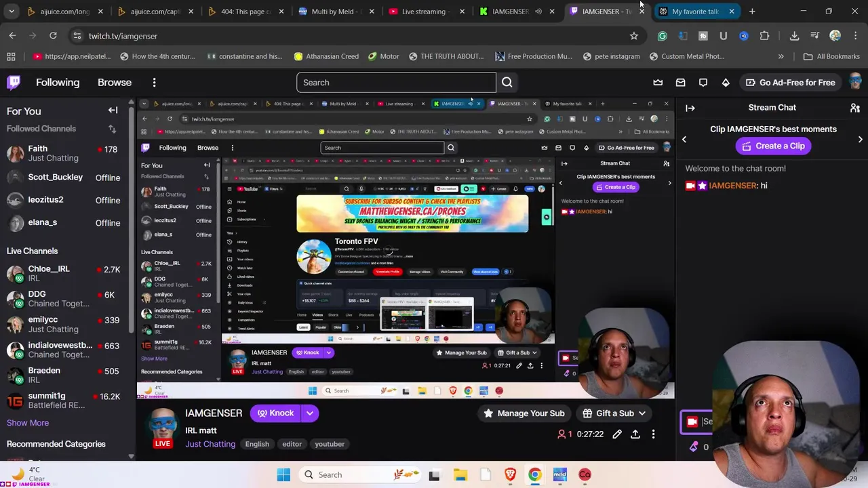Screen dimensions: 868x488
Task: Expand more bookmarks chevron
Action: coord(781,56)
